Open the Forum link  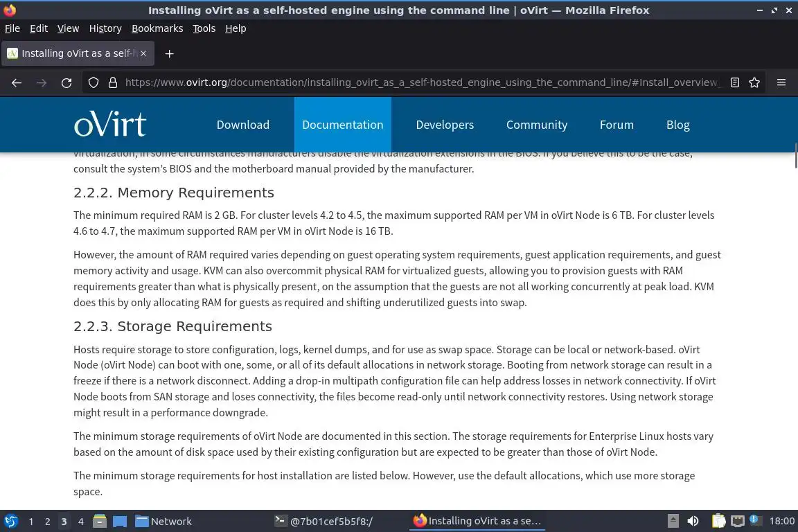617,125
